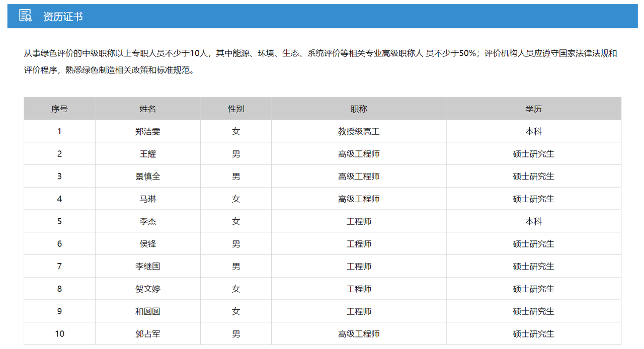Click the certificate icon beside 资历证书

point(25,16)
